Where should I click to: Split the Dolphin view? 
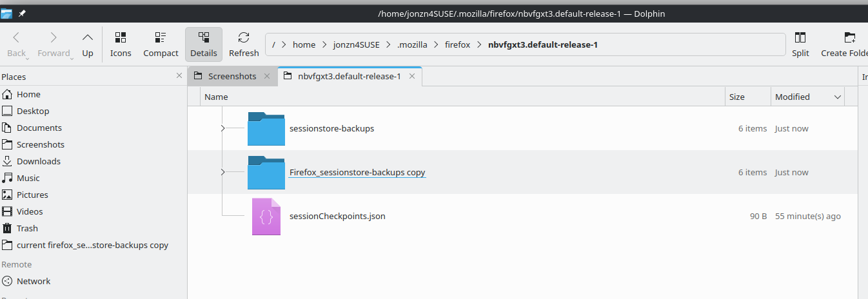(x=800, y=44)
